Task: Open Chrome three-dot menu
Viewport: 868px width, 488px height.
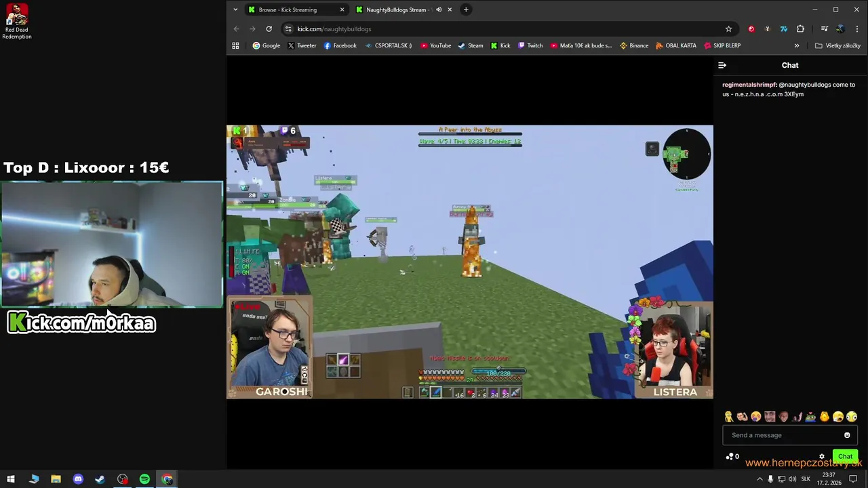Action: point(857,29)
